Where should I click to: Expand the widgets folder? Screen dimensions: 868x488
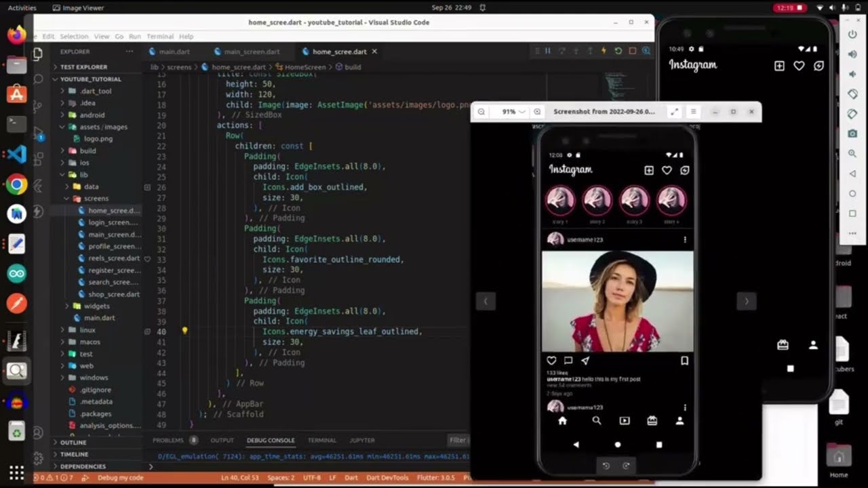point(96,306)
